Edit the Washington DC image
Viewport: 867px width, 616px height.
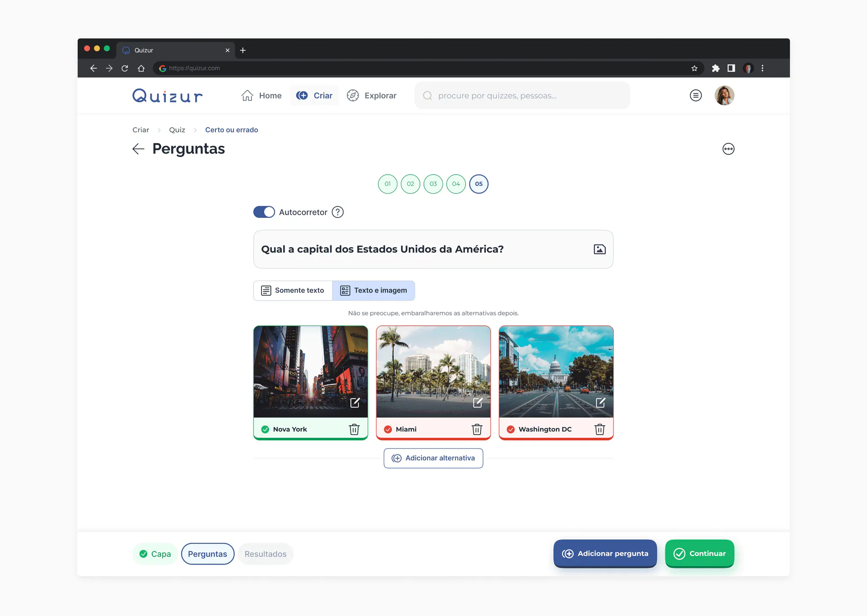[601, 403]
